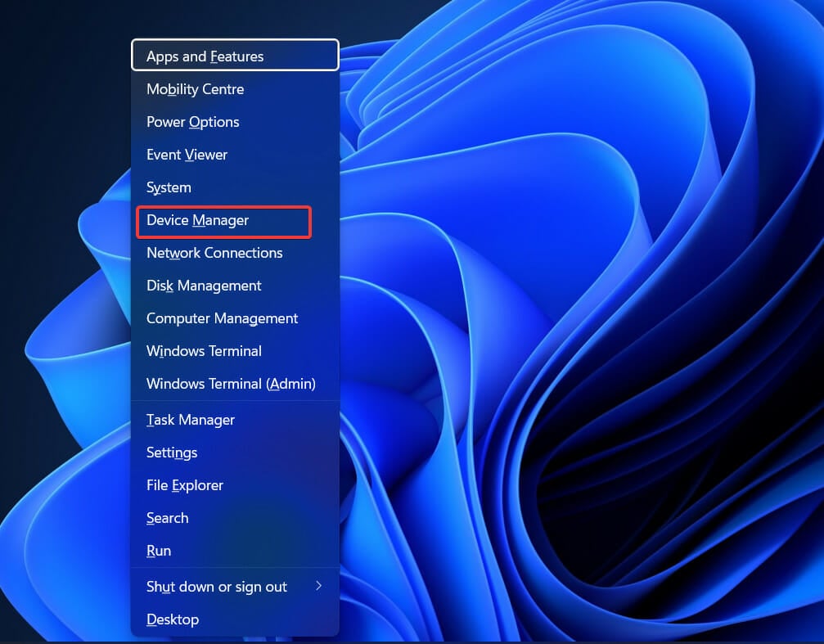This screenshot has height=644, width=824.
Task: Open Disk Management
Action: (x=203, y=286)
